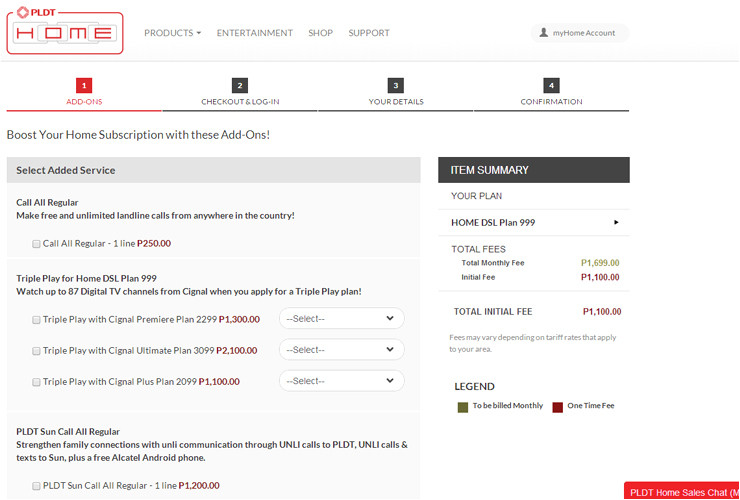Image resolution: width=740 pixels, height=500 pixels.
Task: Select Triple Play Cignal Plus Plan 2099 checkbox
Action: point(37,382)
